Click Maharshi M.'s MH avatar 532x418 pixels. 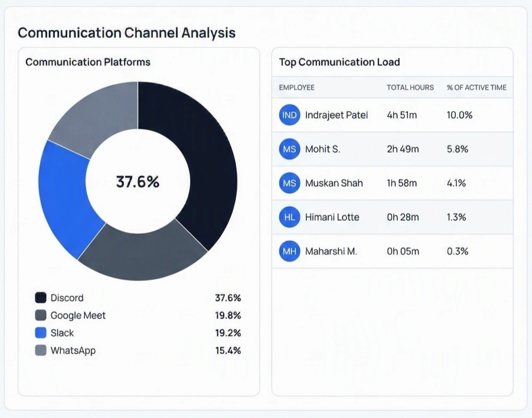click(x=289, y=251)
